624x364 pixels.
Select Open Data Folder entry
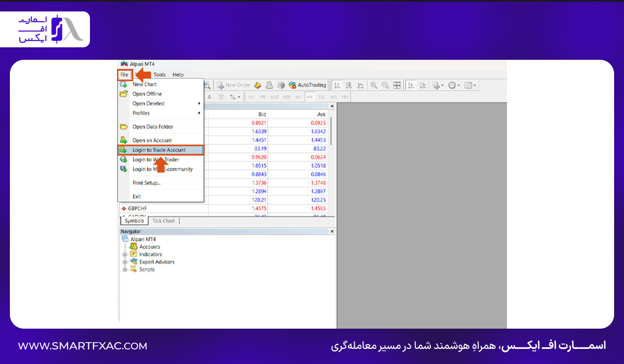(x=161, y=127)
